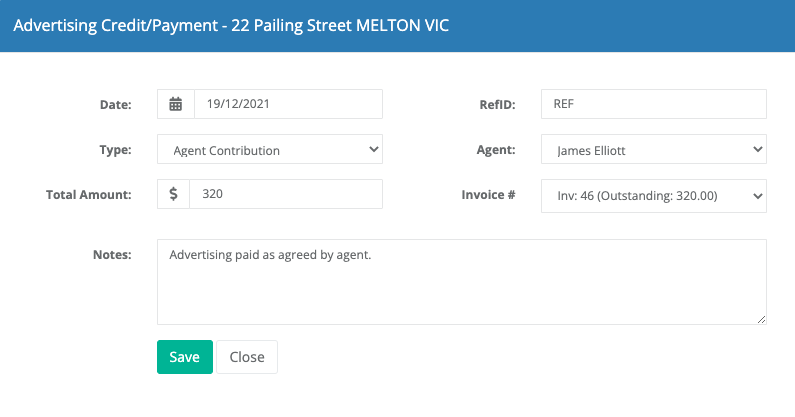Screen dimensions: 795x417
Task: Click the Invoice # label
Action: (x=488, y=195)
